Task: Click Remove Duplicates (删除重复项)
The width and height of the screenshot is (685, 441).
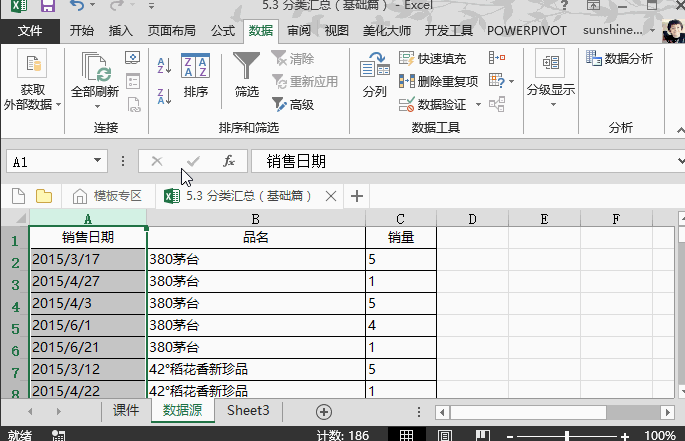Action: click(438, 81)
